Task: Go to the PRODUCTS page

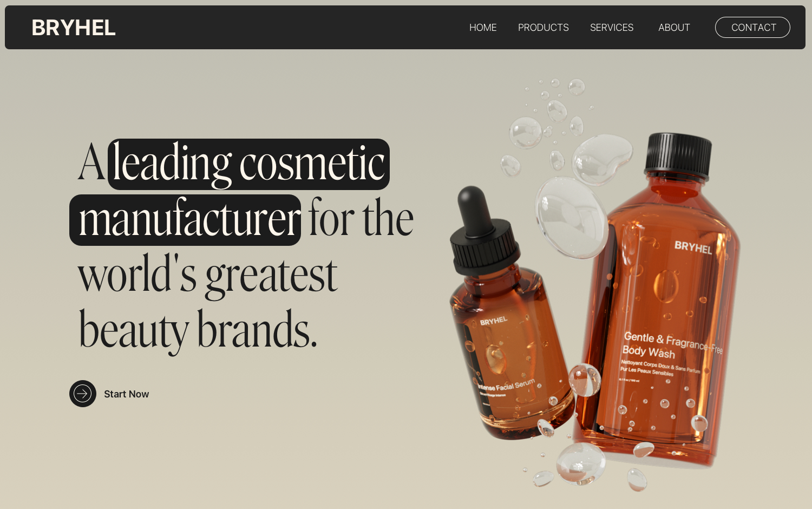Action: (x=543, y=28)
